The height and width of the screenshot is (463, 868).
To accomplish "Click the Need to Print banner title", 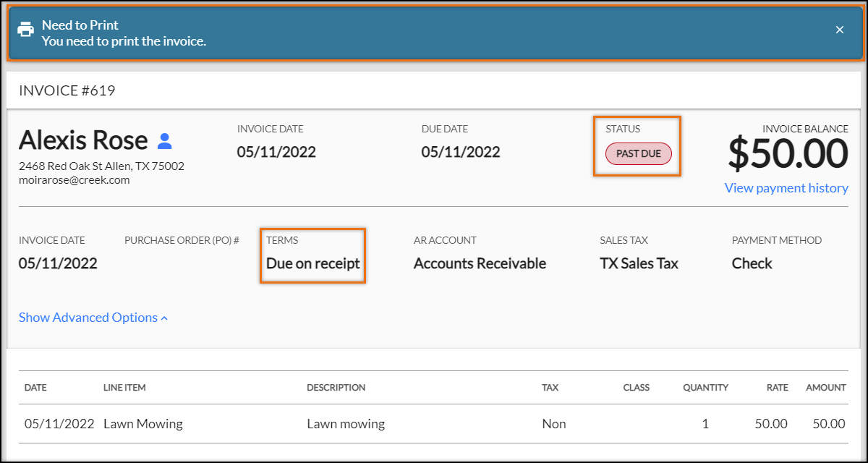I will [x=80, y=25].
